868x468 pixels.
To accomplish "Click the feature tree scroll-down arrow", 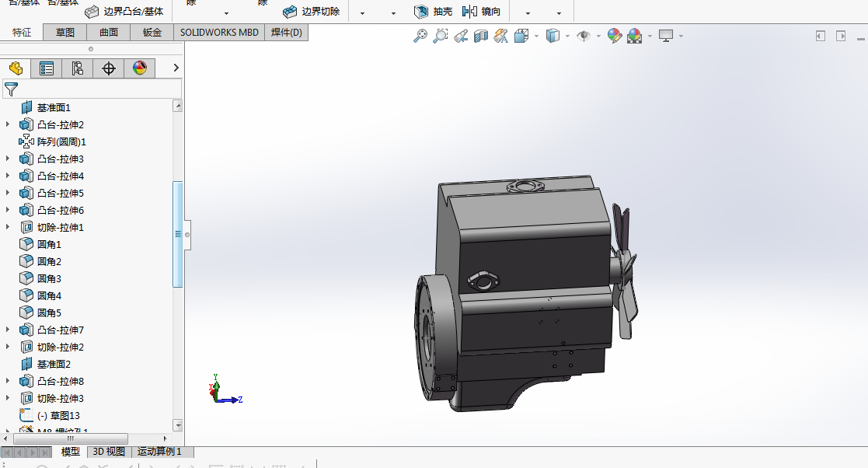I will point(178,425).
